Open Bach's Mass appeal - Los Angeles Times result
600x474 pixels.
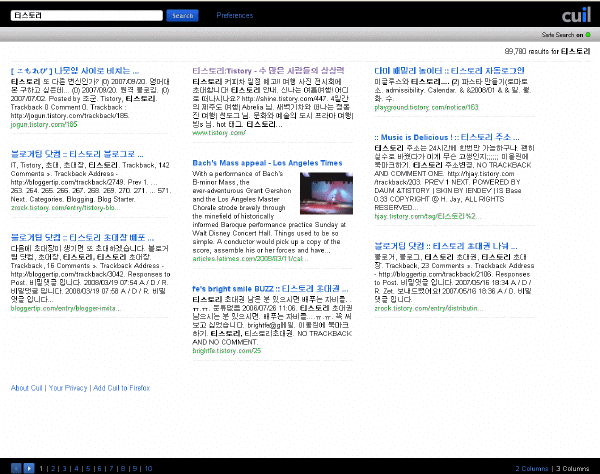[267, 163]
